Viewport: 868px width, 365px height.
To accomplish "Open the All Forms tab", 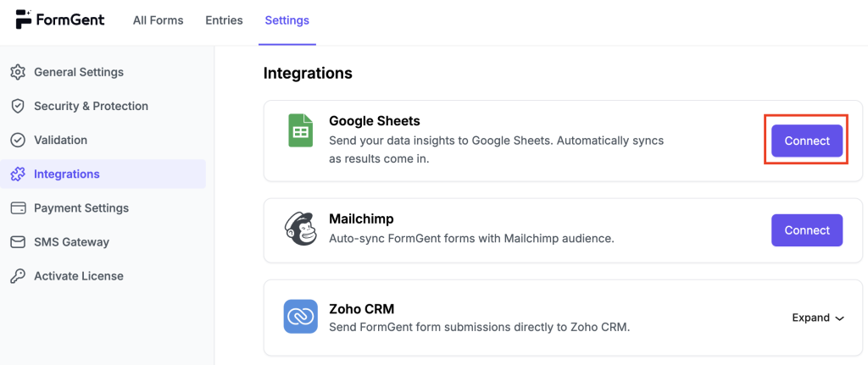I will pyautogui.click(x=158, y=20).
